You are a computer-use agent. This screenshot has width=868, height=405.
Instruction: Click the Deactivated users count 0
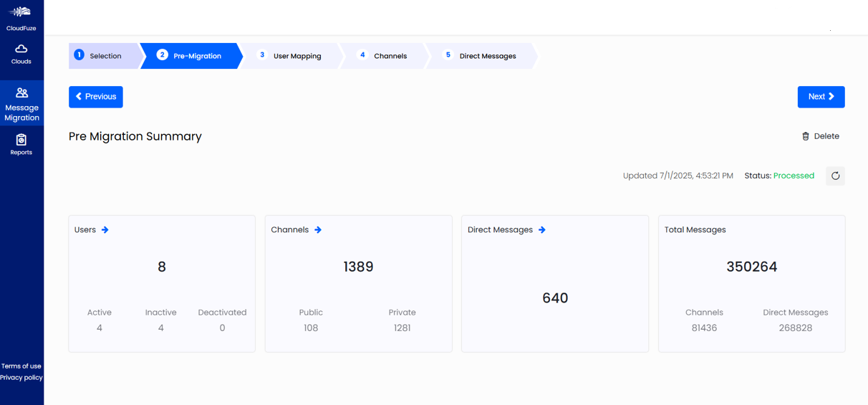point(222,328)
